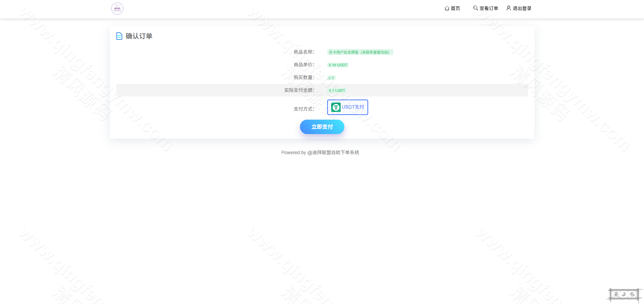644x304 pixels.
Task: Click the product name tag 先卡用户信息预留
Action: tap(360, 52)
